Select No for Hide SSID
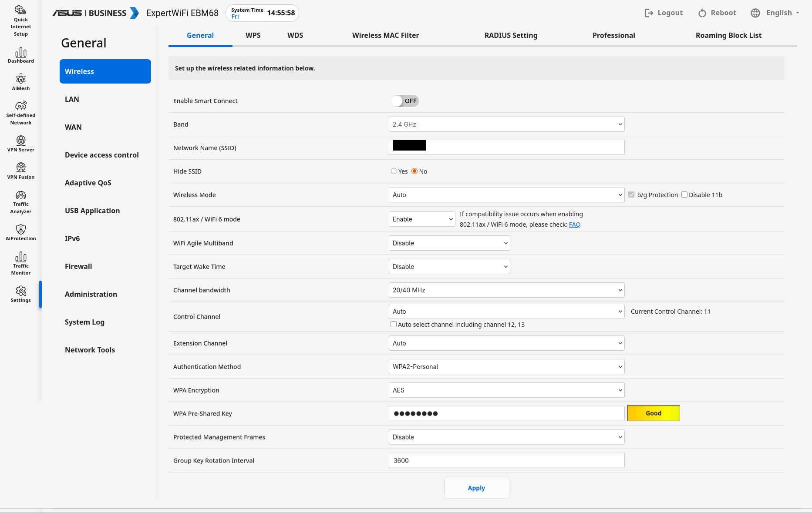Viewport: 812px width, 513px height. tap(414, 171)
